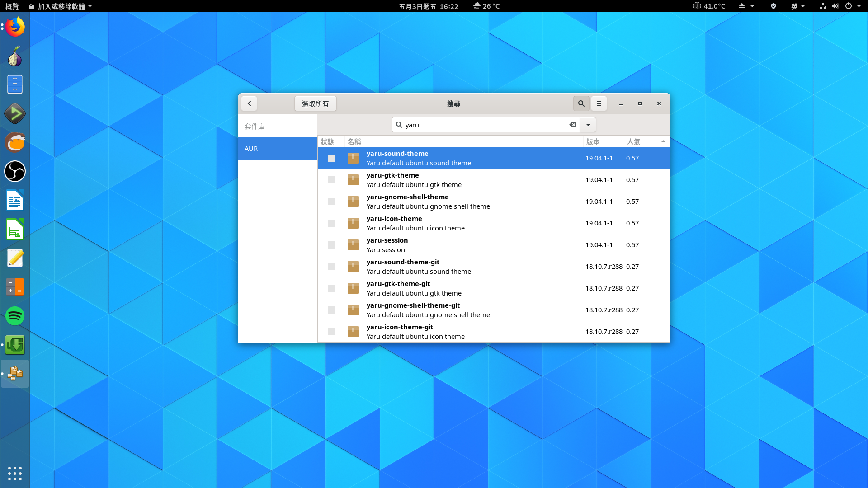868x488 pixels.
Task: Open the volume control in the system tray
Action: point(834,6)
